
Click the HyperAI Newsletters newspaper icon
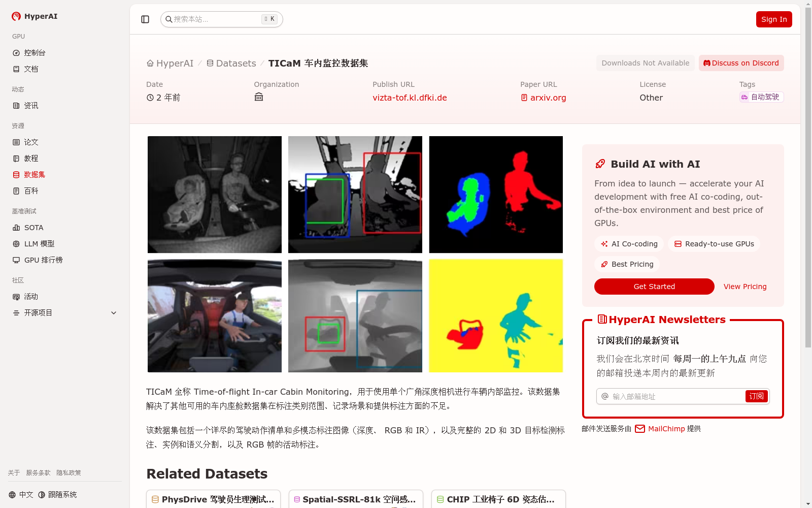[x=602, y=319]
